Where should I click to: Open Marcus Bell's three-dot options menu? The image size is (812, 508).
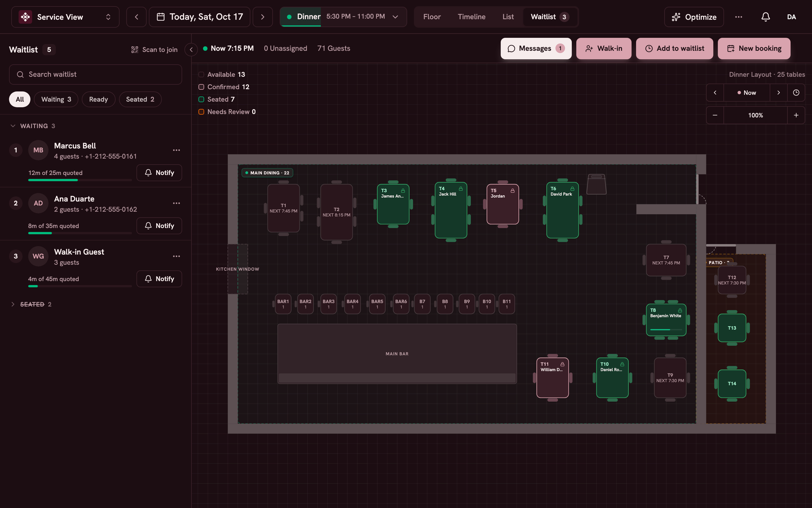[x=176, y=150]
